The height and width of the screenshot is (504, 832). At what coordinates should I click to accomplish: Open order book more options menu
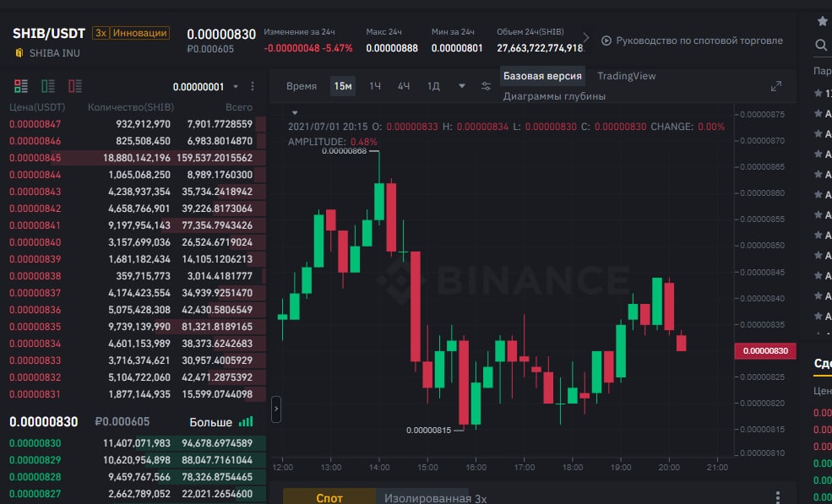(253, 86)
